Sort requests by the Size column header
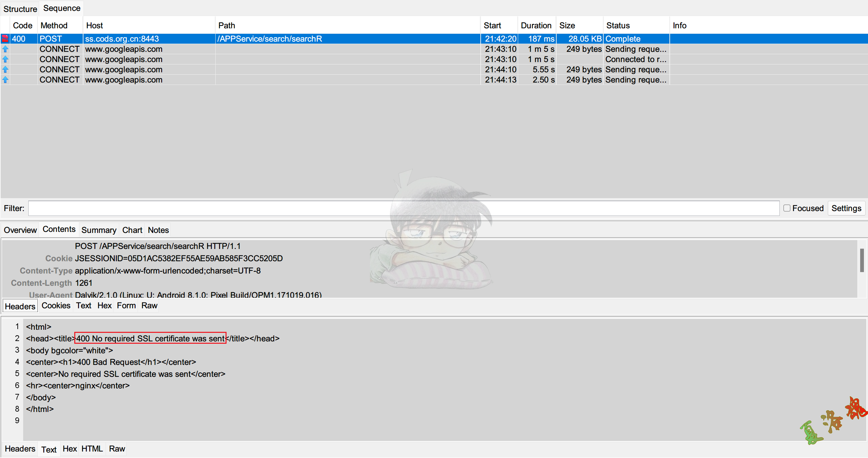This screenshot has width=868, height=458. click(567, 26)
